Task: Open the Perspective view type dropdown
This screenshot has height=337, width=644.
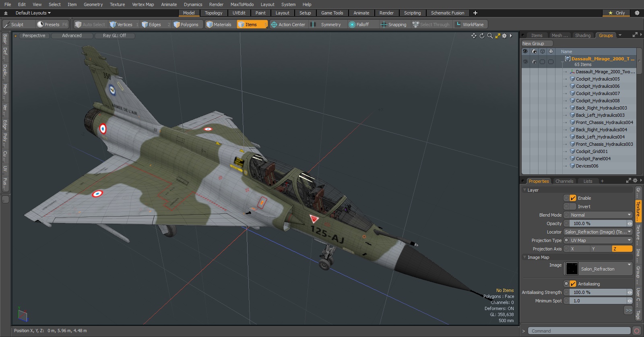Action: pos(34,36)
